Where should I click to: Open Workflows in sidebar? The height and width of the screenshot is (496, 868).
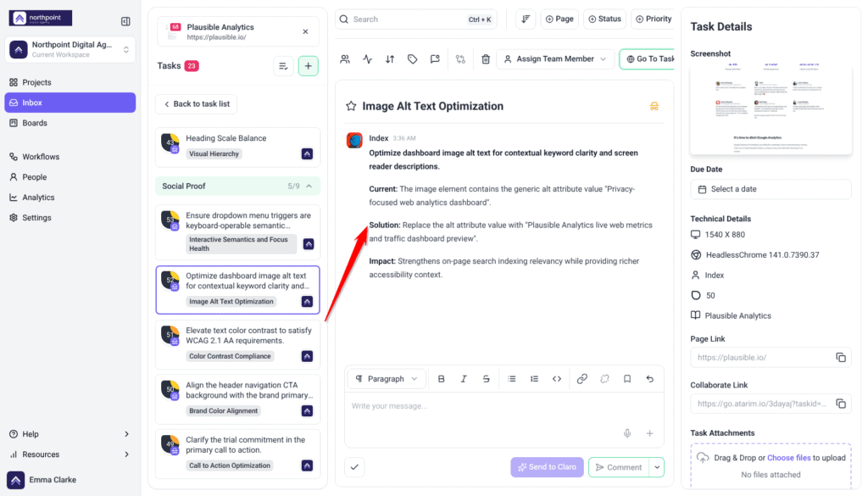(x=70, y=157)
